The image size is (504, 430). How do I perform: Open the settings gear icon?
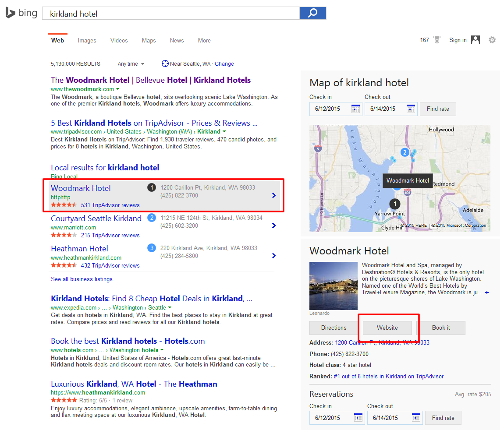coord(492,40)
